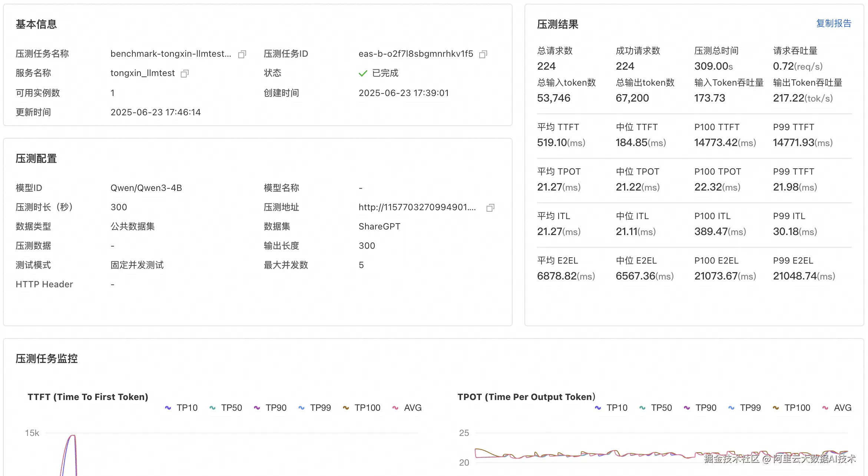Toggle TP99 series in TPOT chart legend
The width and height of the screenshot is (868, 476).
745,408
